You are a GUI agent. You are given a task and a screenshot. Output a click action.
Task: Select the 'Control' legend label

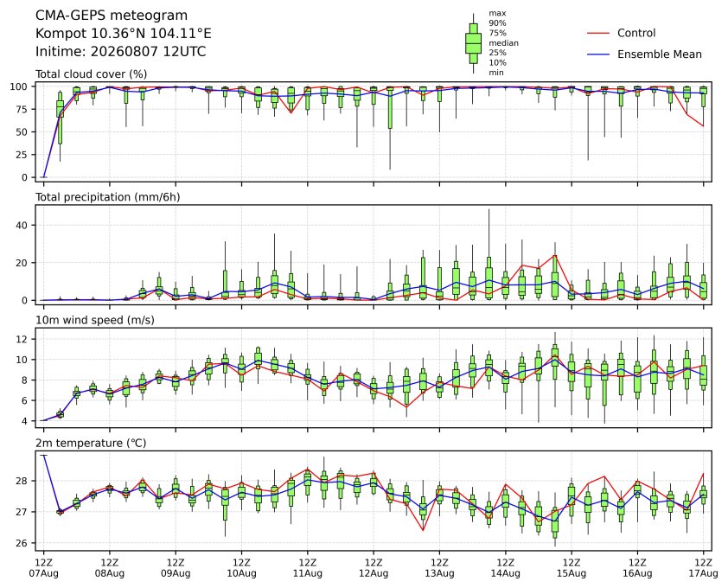[x=636, y=34]
